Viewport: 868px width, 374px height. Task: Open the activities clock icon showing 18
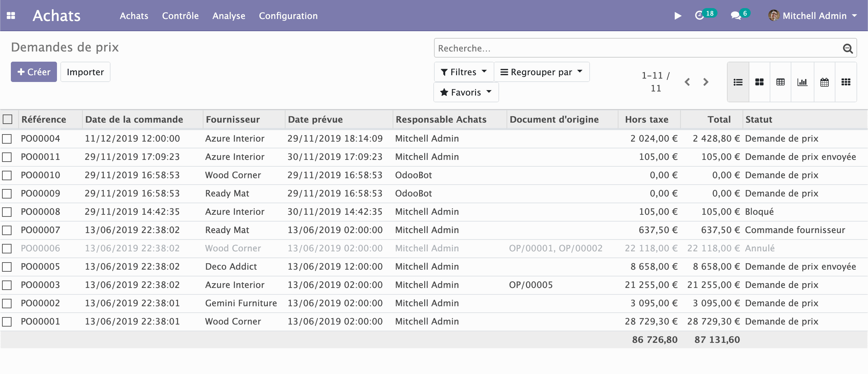699,15
